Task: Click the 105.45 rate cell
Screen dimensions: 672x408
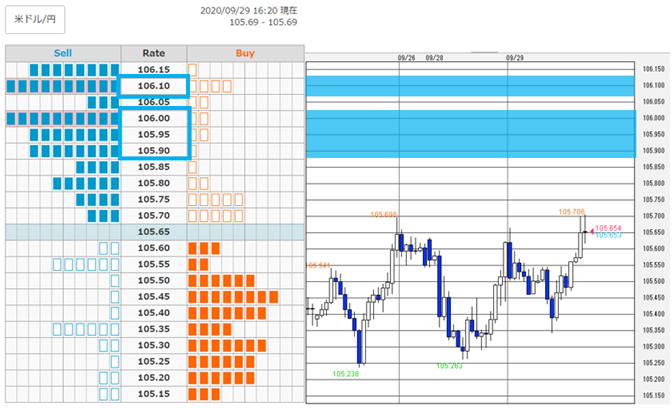Action: point(154,297)
